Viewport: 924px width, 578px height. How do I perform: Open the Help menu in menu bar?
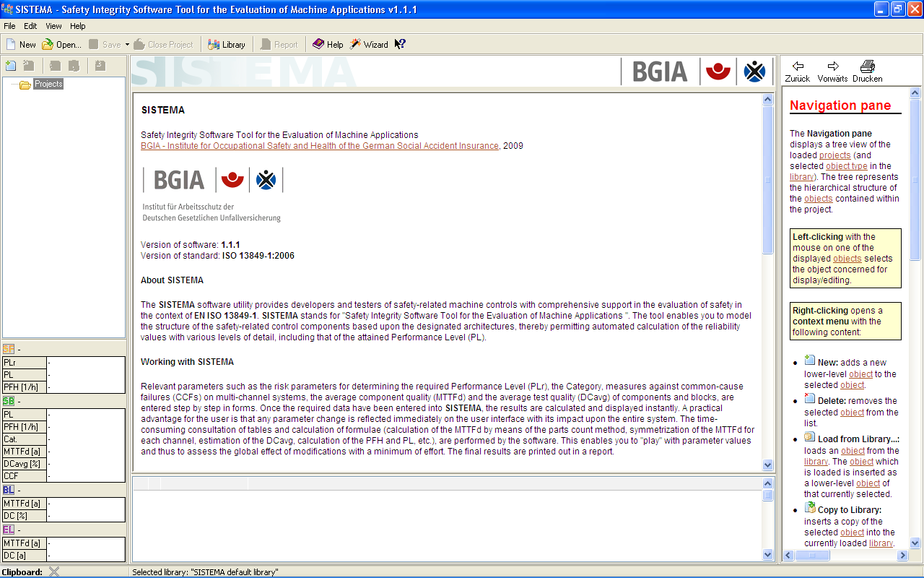point(78,26)
